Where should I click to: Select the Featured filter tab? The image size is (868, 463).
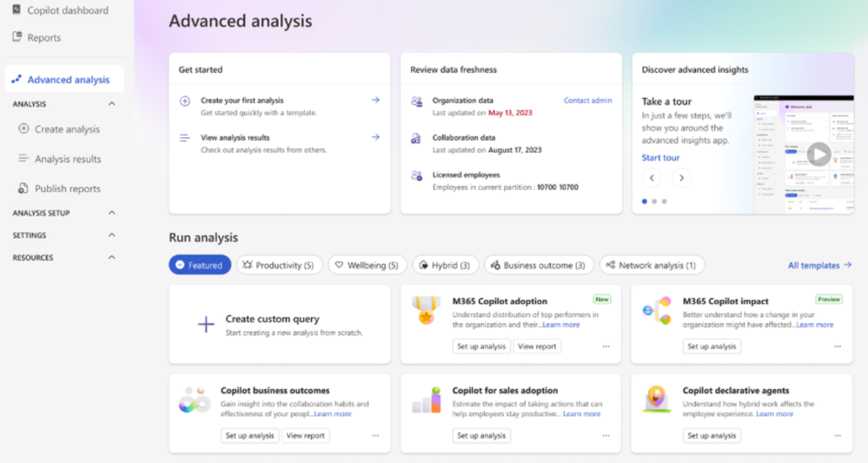coord(200,265)
